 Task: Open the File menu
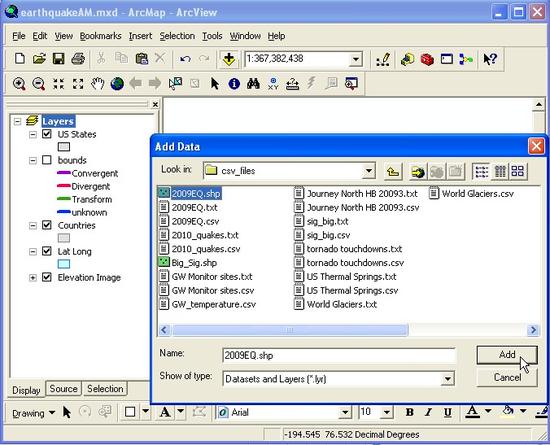click(x=19, y=36)
